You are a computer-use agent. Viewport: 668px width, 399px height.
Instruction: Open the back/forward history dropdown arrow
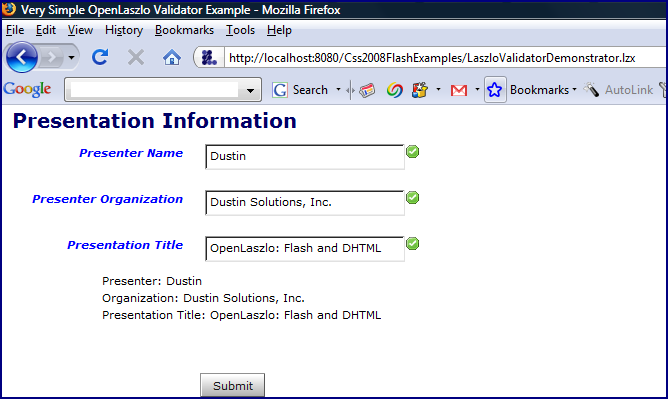[x=71, y=57]
